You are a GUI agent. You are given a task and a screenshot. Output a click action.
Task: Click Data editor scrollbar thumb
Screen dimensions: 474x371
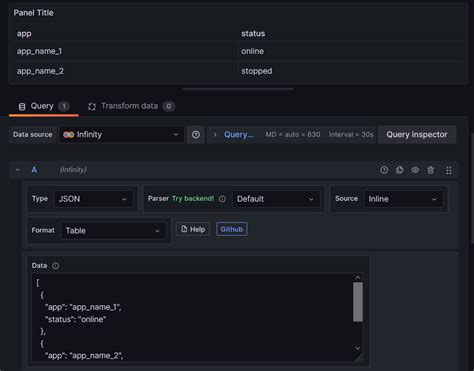pyautogui.click(x=358, y=302)
